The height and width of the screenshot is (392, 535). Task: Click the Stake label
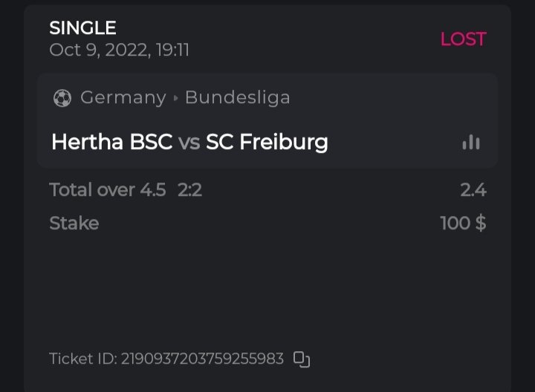(74, 223)
